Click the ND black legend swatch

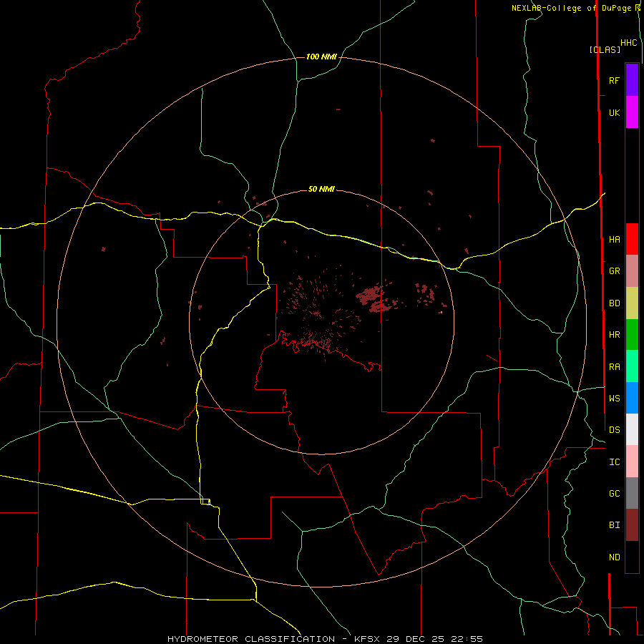(632, 557)
